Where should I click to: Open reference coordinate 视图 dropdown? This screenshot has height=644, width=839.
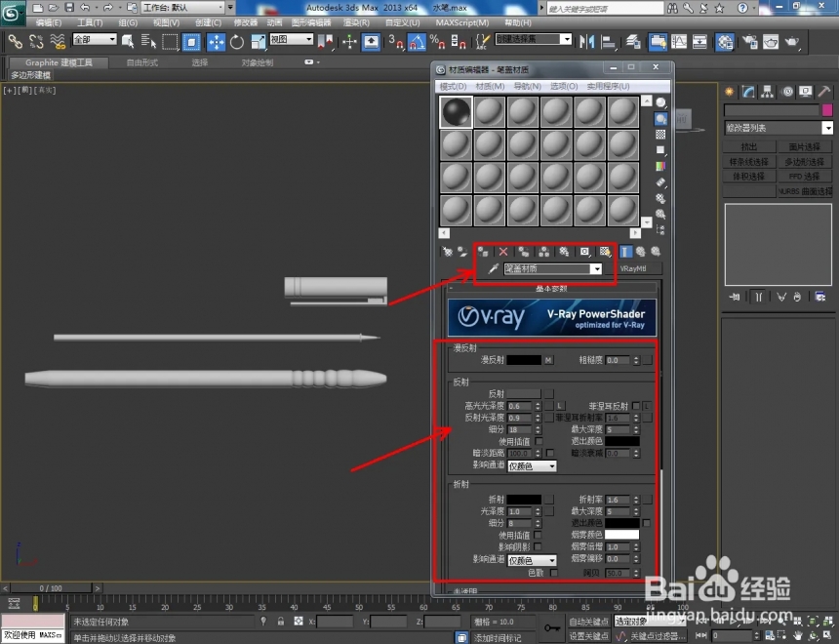pyautogui.click(x=291, y=39)
